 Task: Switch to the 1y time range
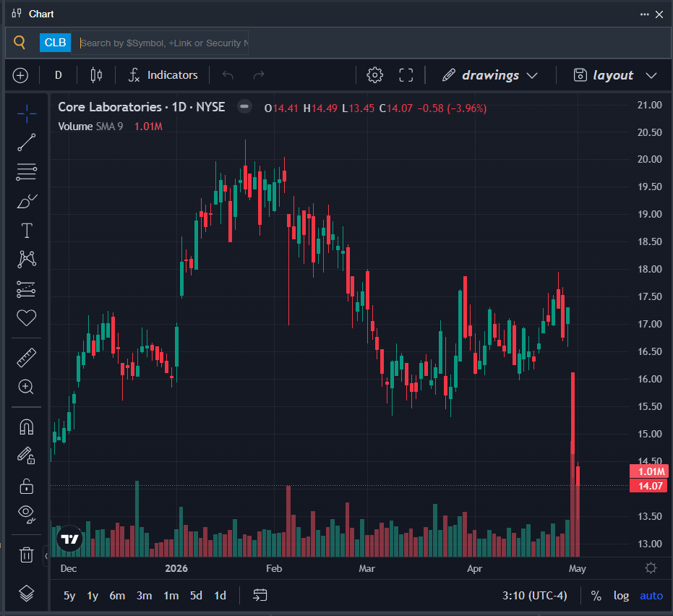(x=93, y=596)
